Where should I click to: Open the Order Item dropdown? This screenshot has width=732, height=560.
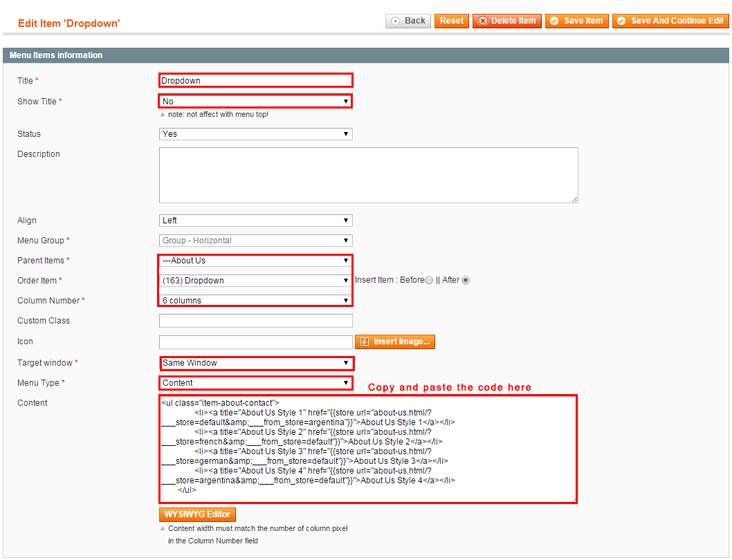[256, 281]
